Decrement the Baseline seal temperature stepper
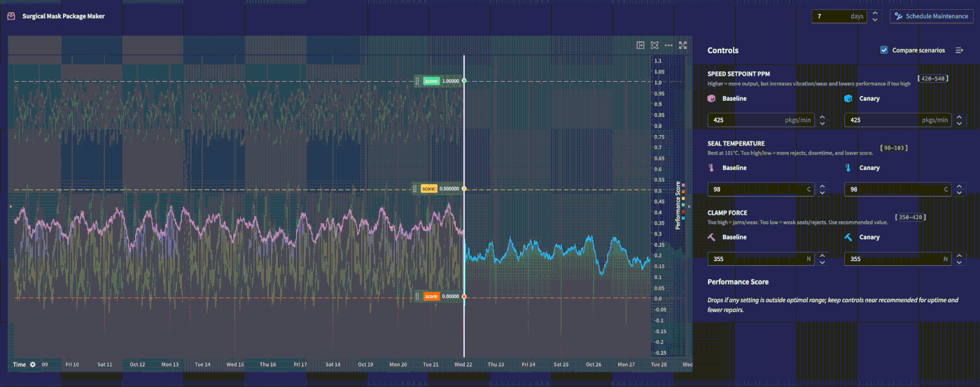 point(822,193)
